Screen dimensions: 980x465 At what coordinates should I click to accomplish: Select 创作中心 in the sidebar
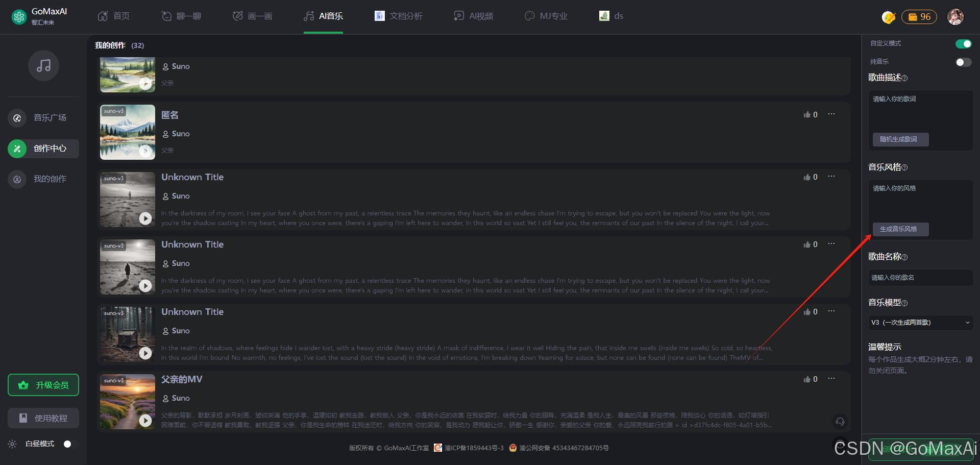point(43,149)
